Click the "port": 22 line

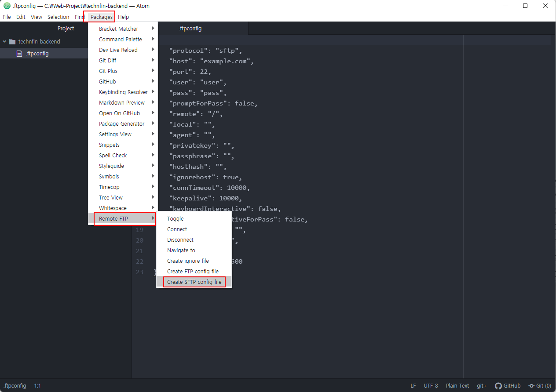pos(190,72)
